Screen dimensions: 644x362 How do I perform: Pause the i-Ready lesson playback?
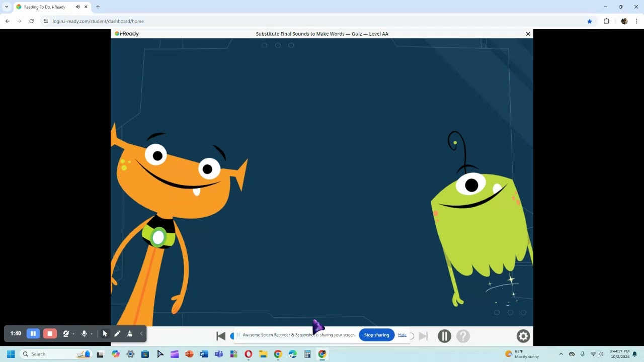[444, 336]
